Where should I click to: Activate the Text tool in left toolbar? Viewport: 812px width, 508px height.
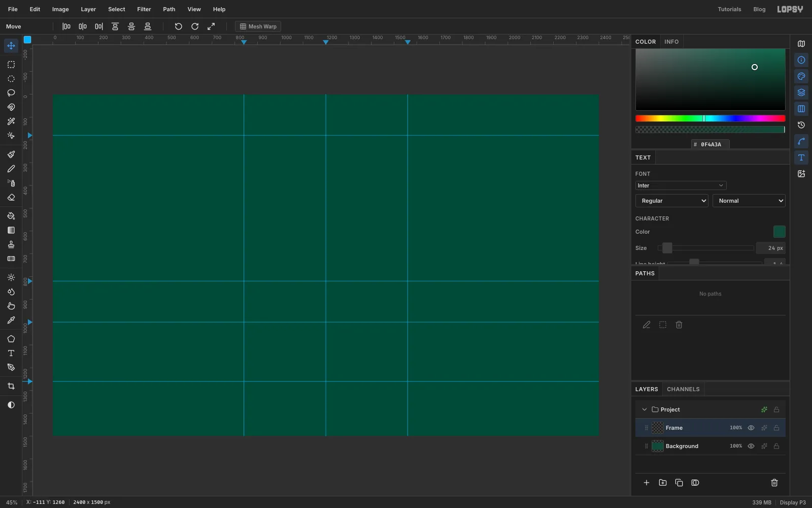click(11, 353)
